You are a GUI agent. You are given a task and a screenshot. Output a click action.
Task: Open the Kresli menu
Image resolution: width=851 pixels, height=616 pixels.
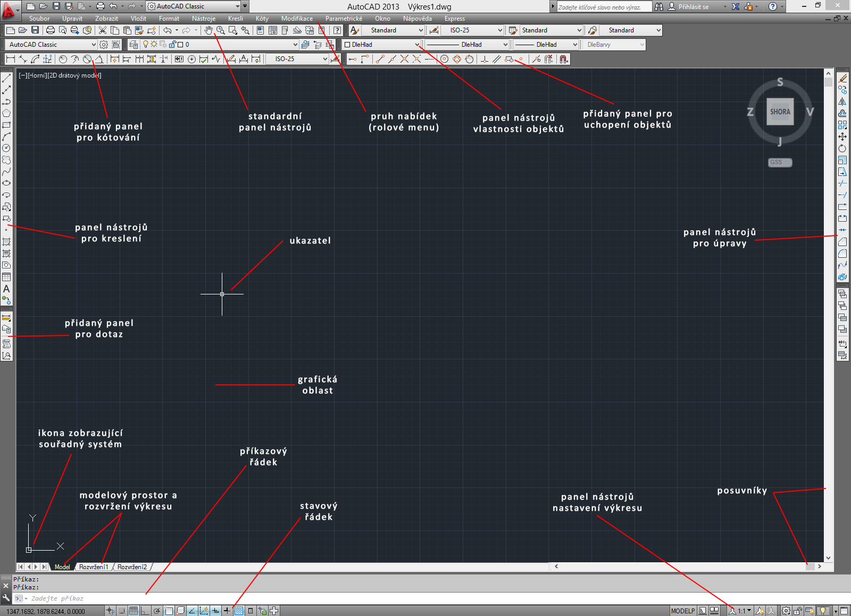tap(236, 19)
